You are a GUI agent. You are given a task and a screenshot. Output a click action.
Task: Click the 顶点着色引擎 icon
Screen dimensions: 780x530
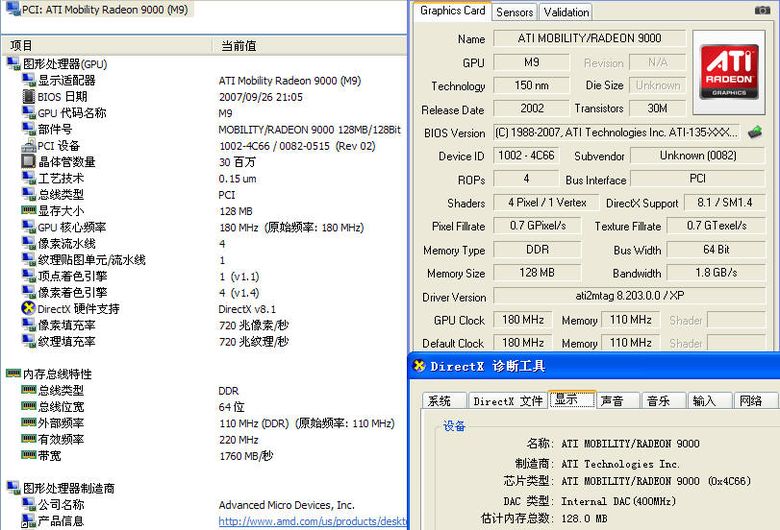pyautogui.click(x=28, y=276)
